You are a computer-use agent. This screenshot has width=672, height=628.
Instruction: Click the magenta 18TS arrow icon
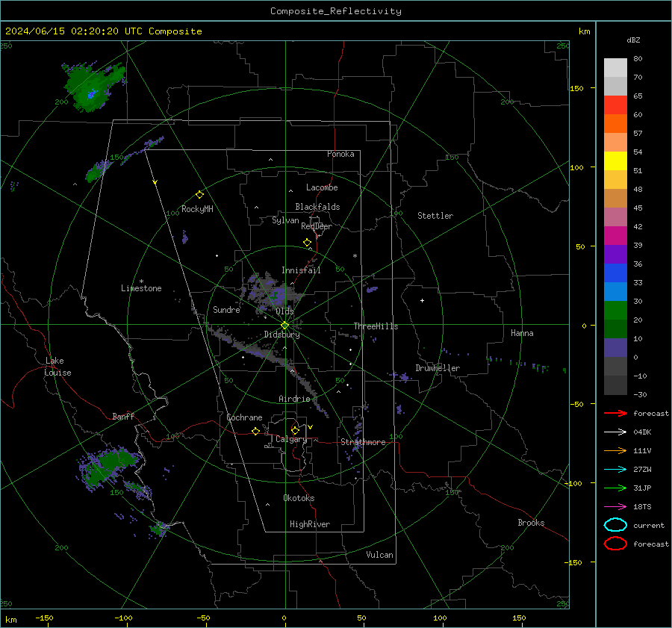[615, 507]
